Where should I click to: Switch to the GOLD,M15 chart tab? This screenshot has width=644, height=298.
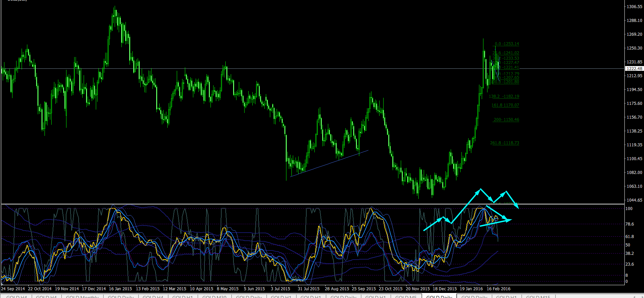538,297
